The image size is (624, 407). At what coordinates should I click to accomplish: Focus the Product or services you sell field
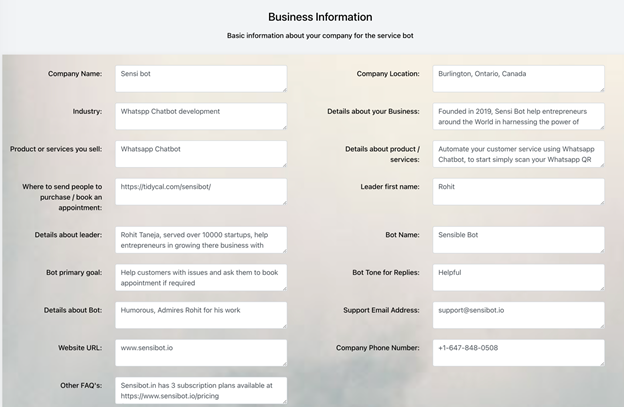199,153
